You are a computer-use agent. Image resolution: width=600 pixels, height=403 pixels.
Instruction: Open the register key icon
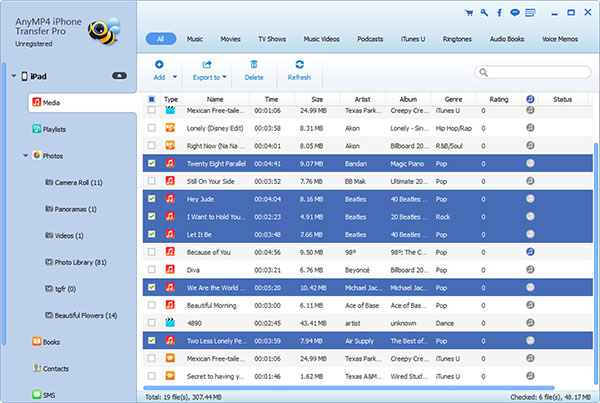[x=483, y=14]
